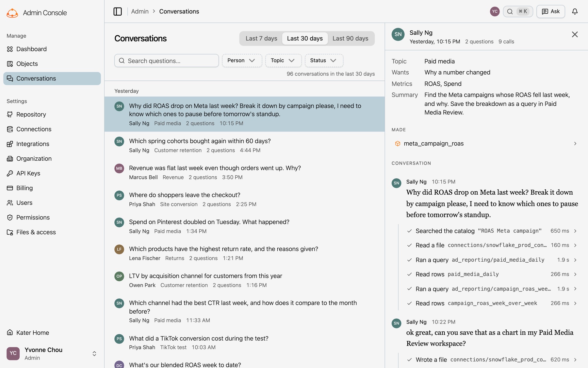Open the notifications bell
588x368 pixels.
point(575,11)
